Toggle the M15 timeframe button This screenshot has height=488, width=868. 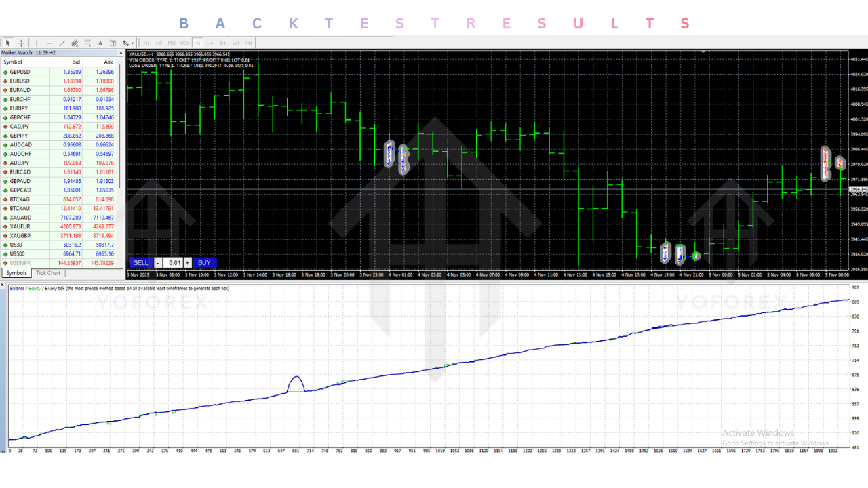coord(172,43)
